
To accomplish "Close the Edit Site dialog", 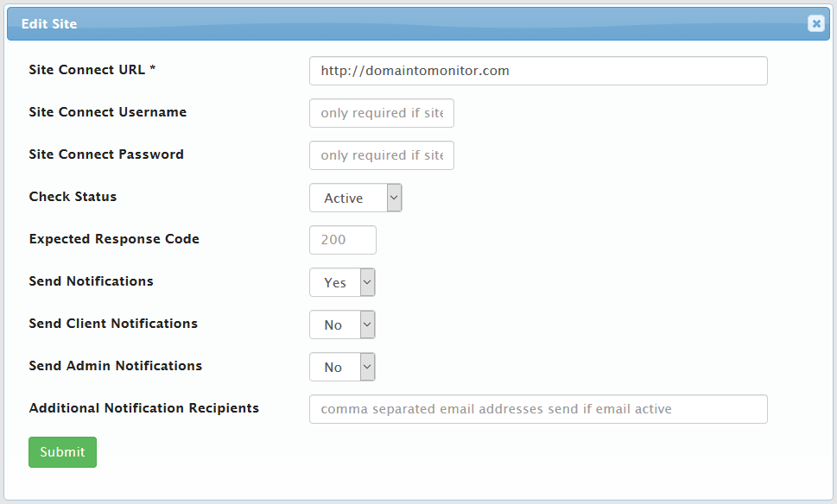I will point(815,23).
